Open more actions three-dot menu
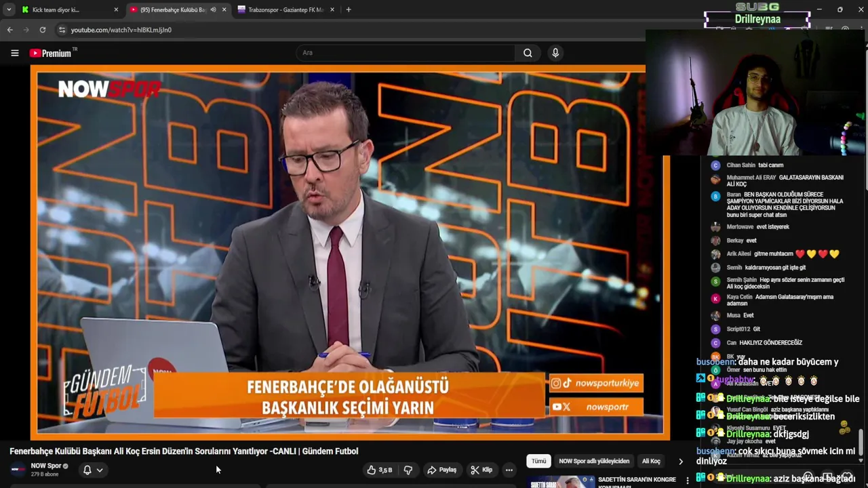This screenshot has height=488, width=868. pyautogui.click(x=509, y=470)
